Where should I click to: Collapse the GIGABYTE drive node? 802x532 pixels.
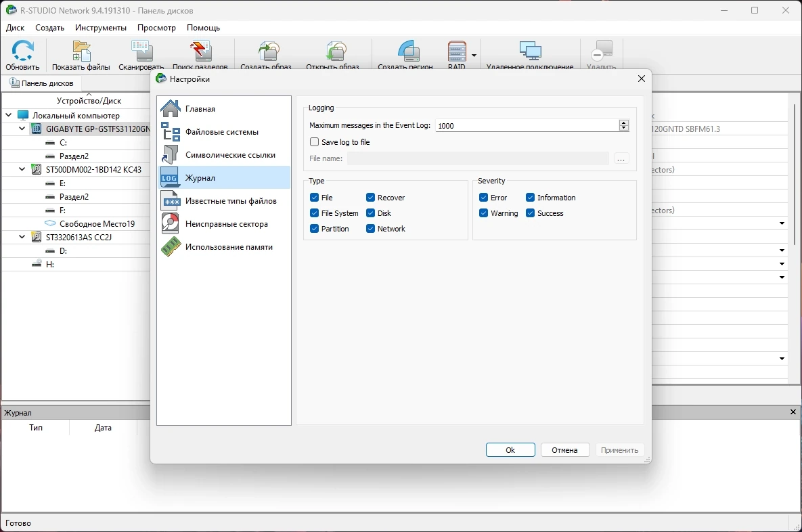22,129
